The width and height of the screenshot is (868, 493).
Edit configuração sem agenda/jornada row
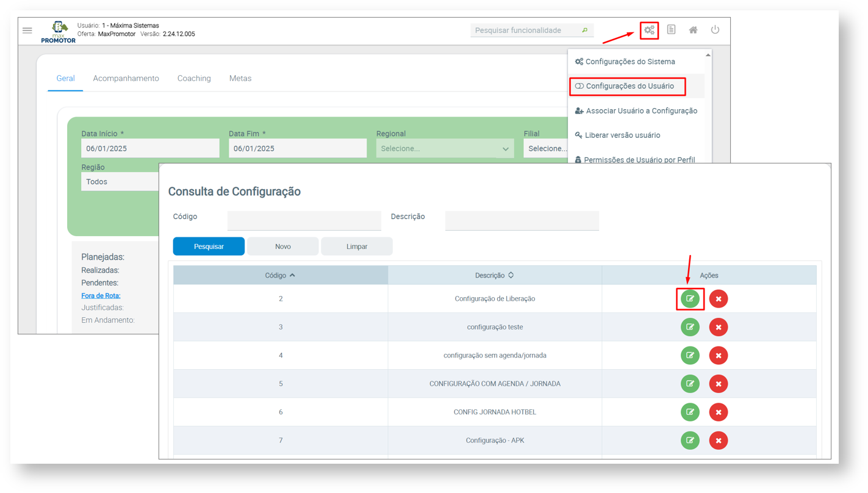[690, 355]
